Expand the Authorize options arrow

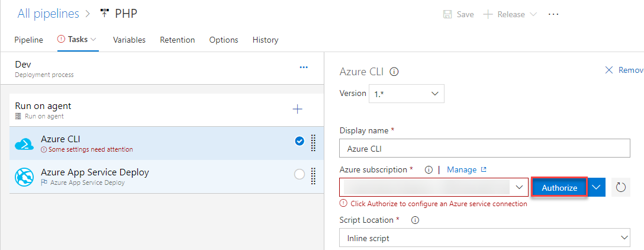597,187
